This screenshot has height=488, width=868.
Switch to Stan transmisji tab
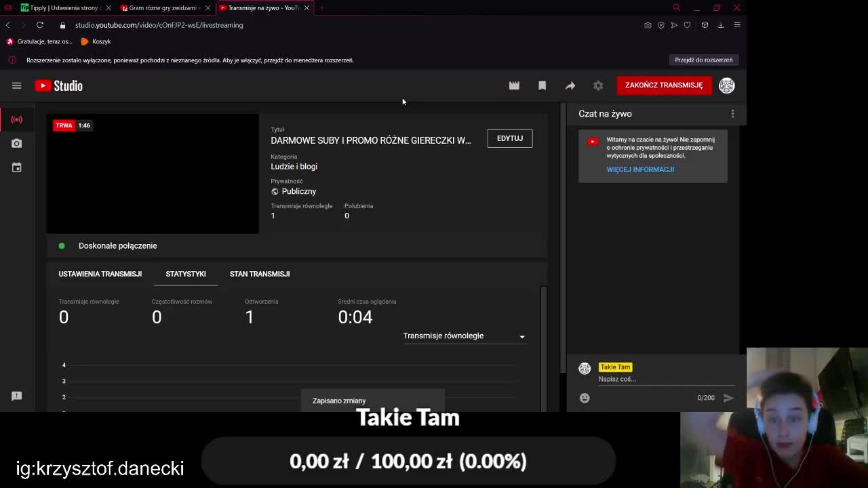tap(260, 274)
